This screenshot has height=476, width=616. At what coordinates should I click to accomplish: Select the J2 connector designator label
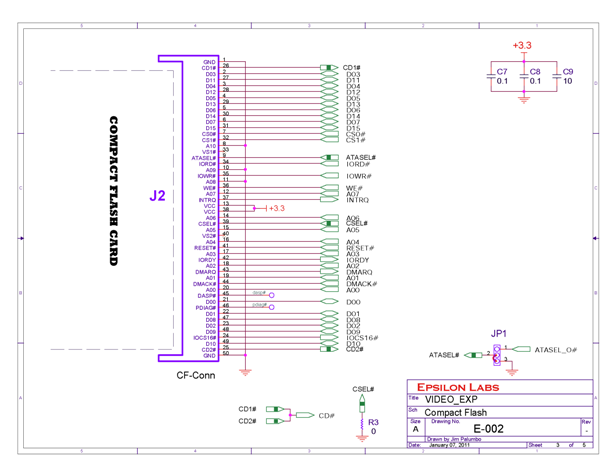pyautogui.click(x=157, y=196)
